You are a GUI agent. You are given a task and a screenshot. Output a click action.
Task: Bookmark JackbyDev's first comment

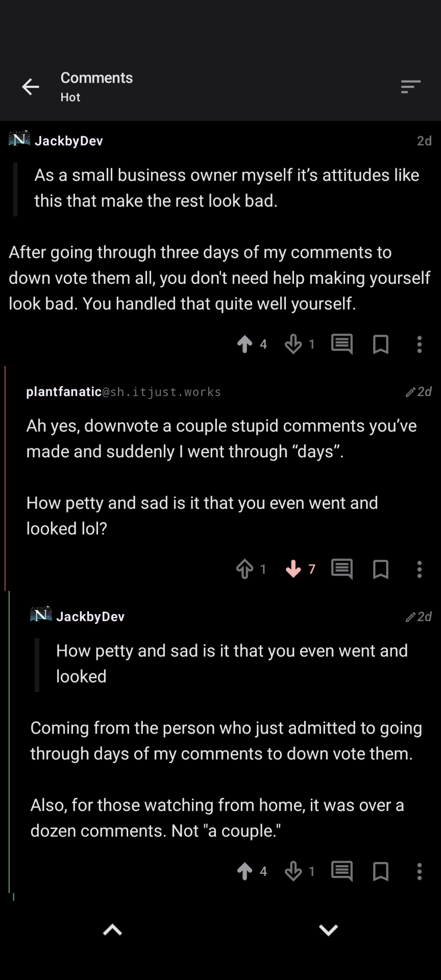(381, 344)
